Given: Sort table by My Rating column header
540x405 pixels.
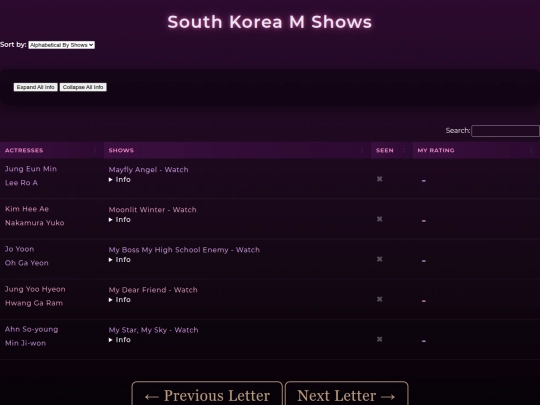Looking at the screenshot, I should pos(476,150).
